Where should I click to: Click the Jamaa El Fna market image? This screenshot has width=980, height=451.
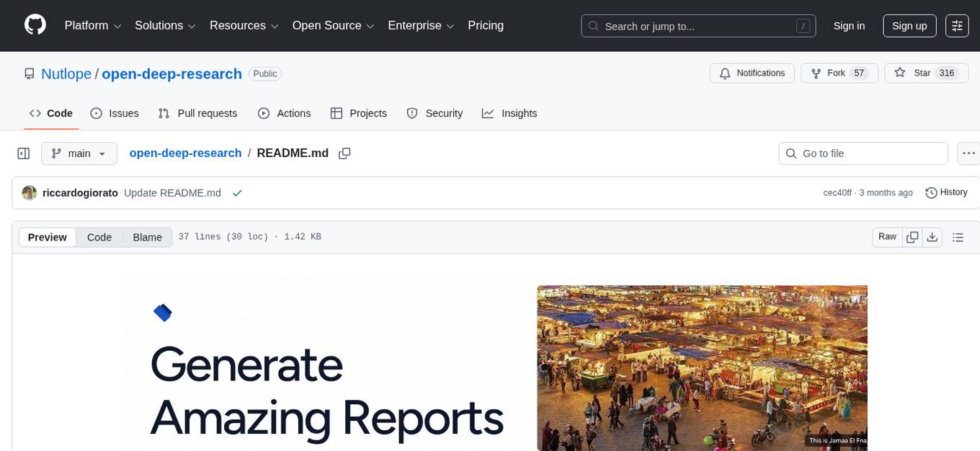point(702,367)
